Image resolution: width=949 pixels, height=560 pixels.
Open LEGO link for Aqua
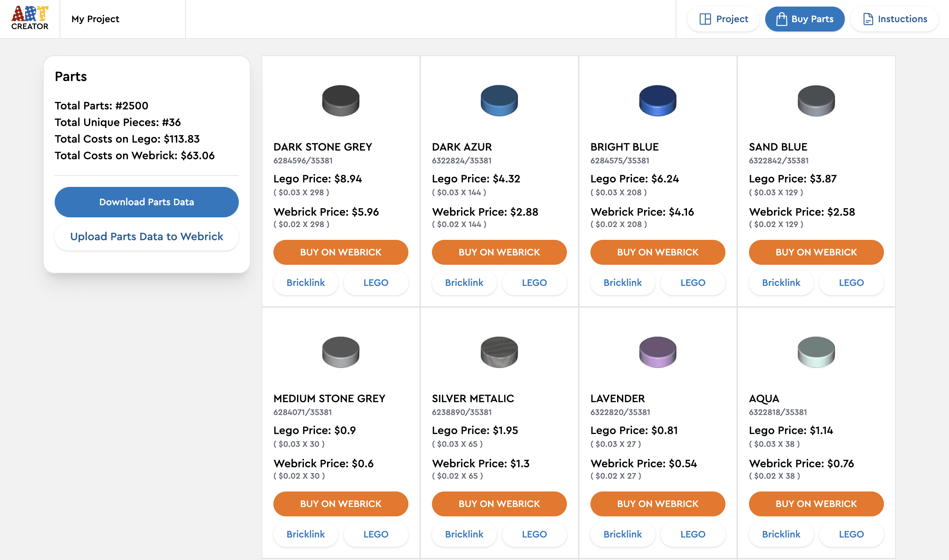click(851, 534)
